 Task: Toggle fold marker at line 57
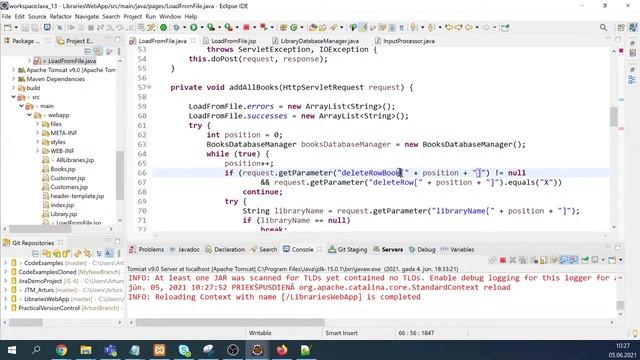[149, 87]
